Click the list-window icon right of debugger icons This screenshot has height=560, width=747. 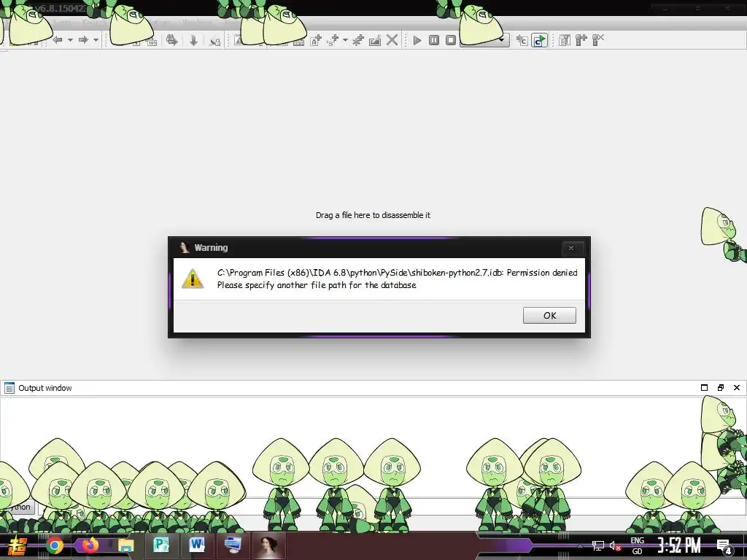pos(565,41)
